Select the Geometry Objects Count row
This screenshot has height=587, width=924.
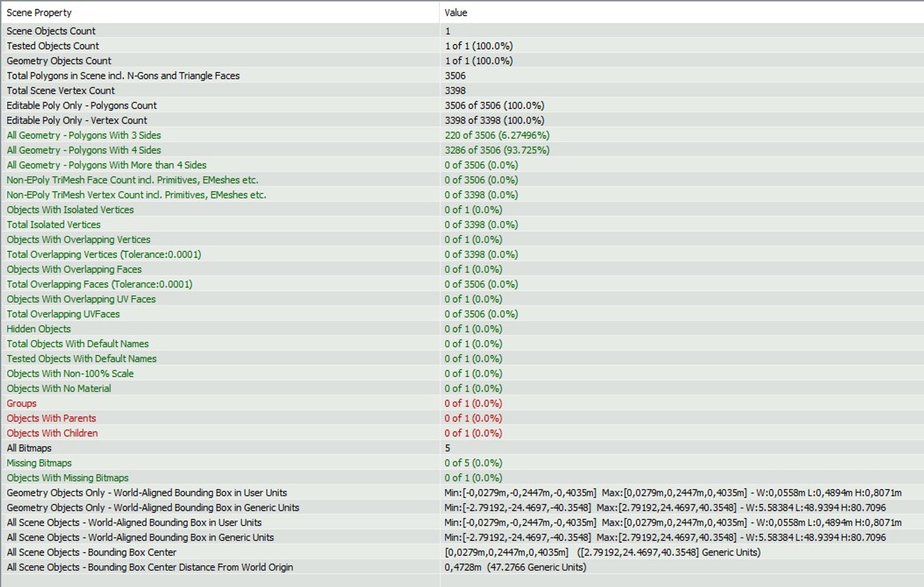tap(462, 61)
